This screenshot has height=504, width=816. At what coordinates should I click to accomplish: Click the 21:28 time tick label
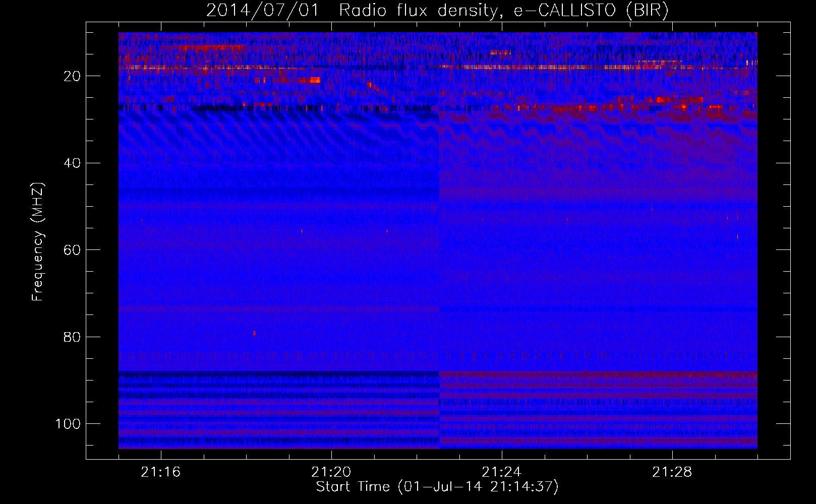coord(672,472)
